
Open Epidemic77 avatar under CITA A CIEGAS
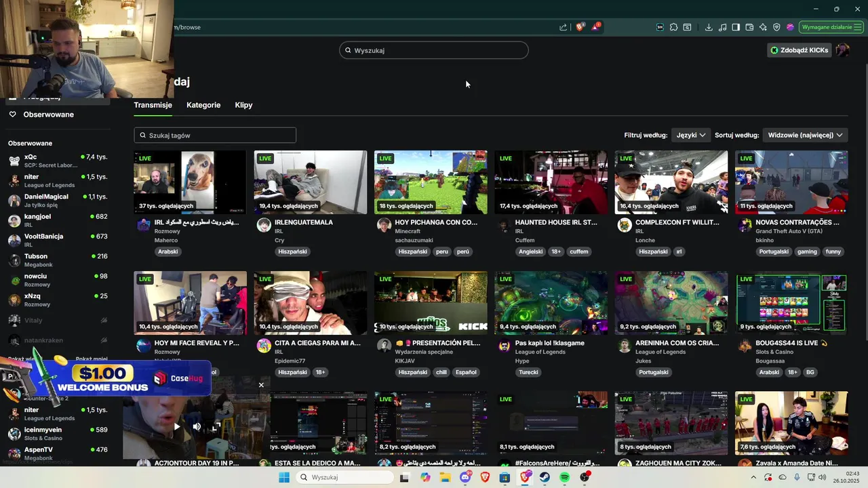pyautogui.click(x=264, y=346)
